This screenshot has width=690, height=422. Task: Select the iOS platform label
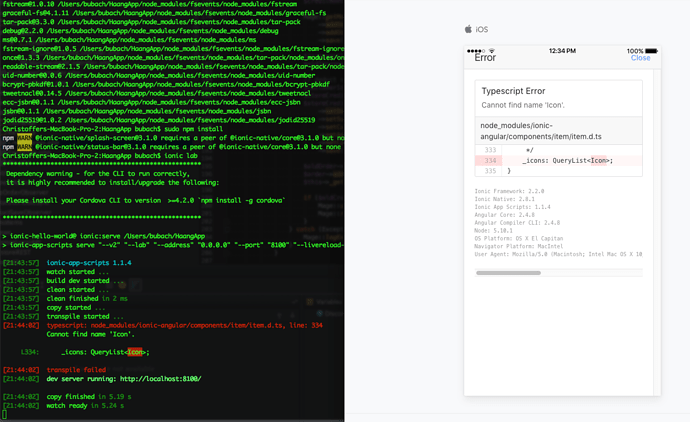[x=481, y=29]
